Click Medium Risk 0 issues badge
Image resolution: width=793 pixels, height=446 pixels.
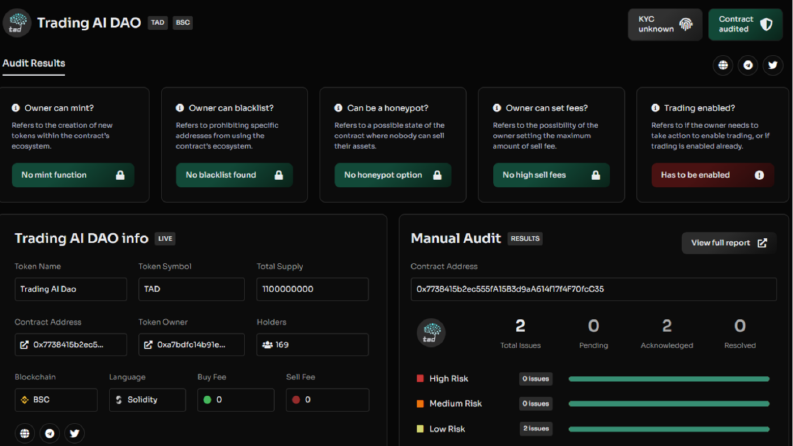tap(536, 404)
